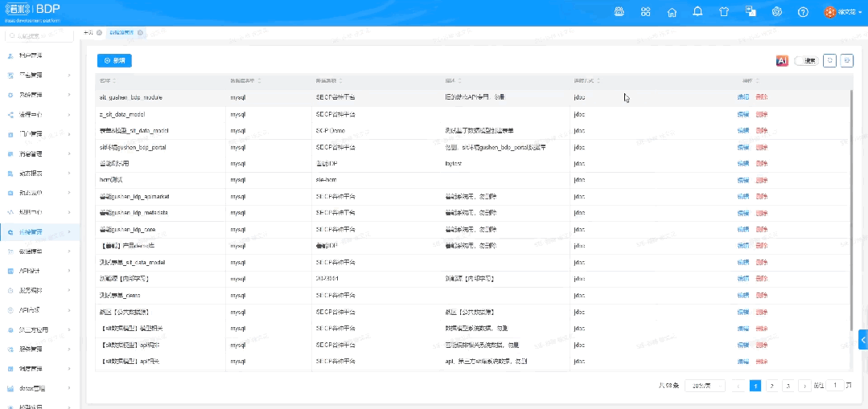This screenshot has width=868, height=409.
Task: Select the SDP Demo cell
Action: pyautogui.click(x=330, y=131)
